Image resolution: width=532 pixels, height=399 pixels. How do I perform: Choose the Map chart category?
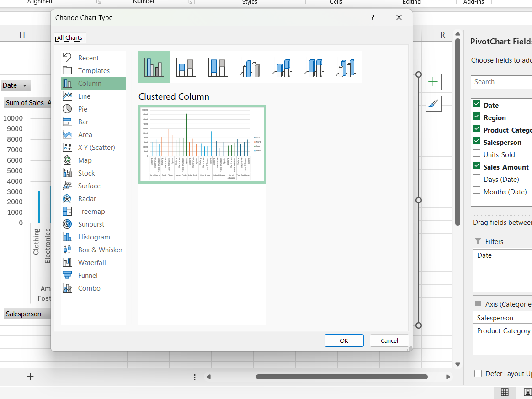pos(93,160)
